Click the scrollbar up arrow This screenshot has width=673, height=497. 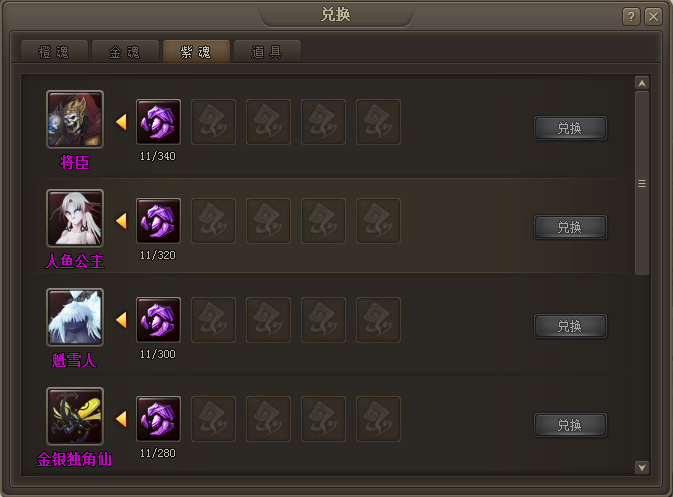(642, 83)
